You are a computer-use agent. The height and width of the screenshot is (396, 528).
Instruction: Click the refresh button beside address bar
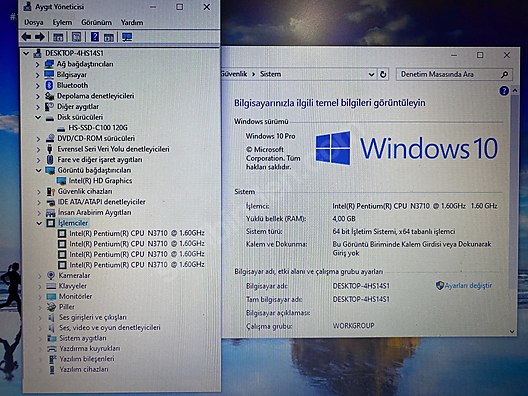point(383,74)
